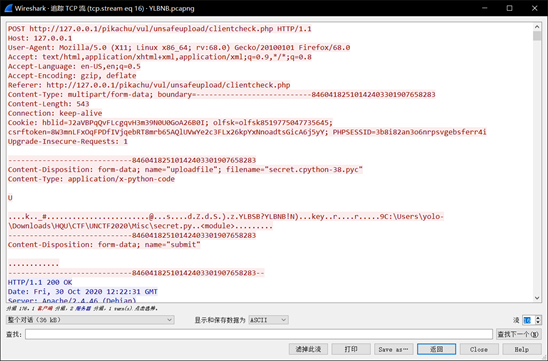548x361 pixels.
Task: Click the Accept-Language: en-US line
Action: (x=74, y=66)
